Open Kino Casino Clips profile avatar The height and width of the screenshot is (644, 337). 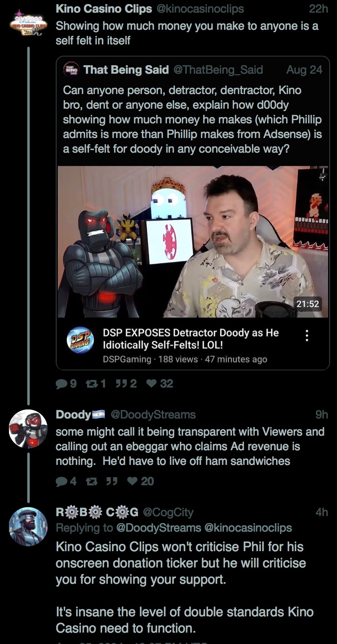(28, 23)
